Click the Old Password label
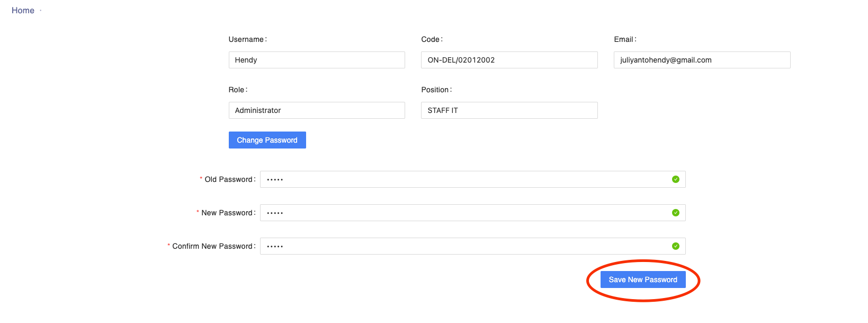 (228, 179)
